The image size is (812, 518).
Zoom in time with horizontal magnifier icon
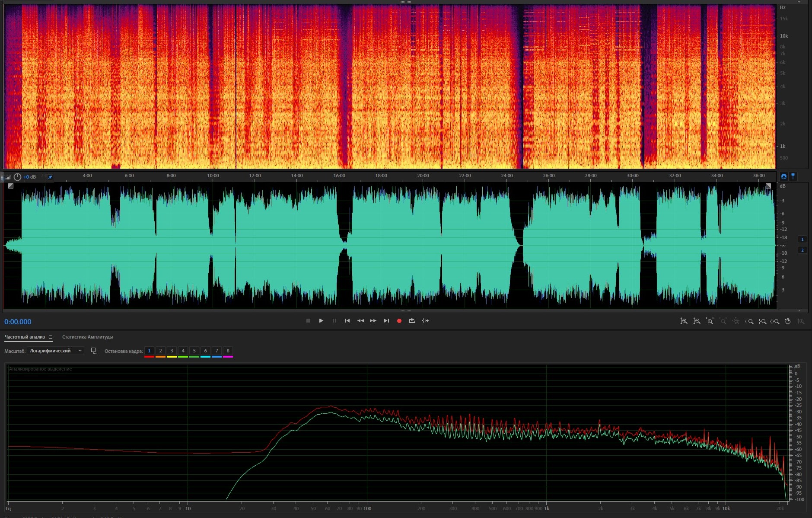710,321
